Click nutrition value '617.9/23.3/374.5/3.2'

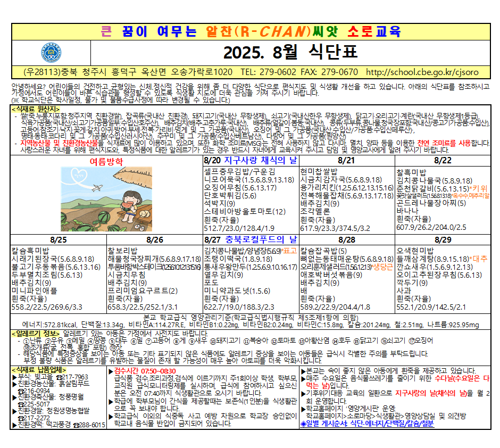tap(335, 228)
